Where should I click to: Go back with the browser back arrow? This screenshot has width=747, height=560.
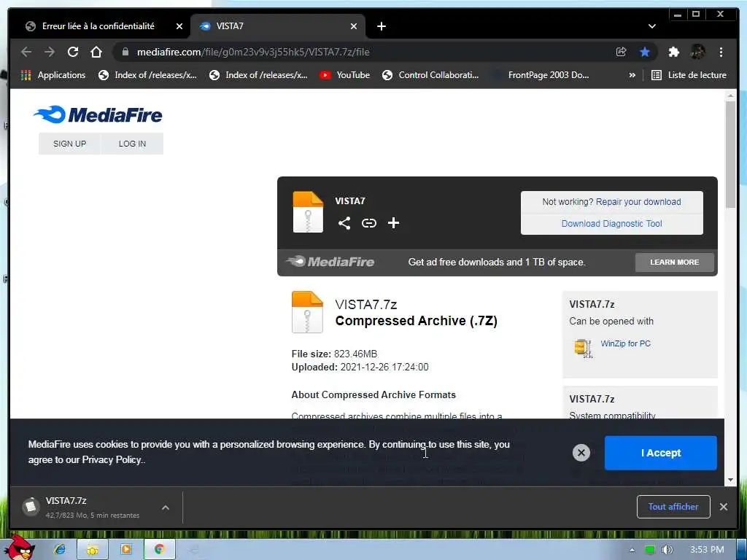coord(26,52)
